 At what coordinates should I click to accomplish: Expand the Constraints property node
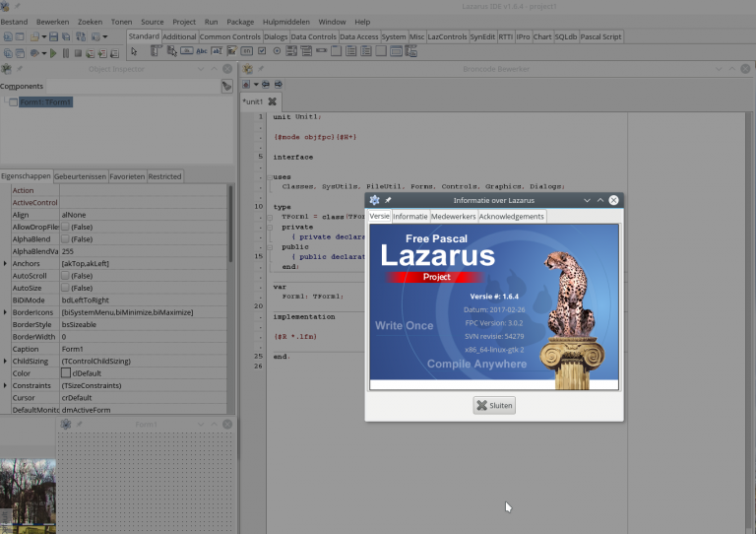(x=6, y=385)
